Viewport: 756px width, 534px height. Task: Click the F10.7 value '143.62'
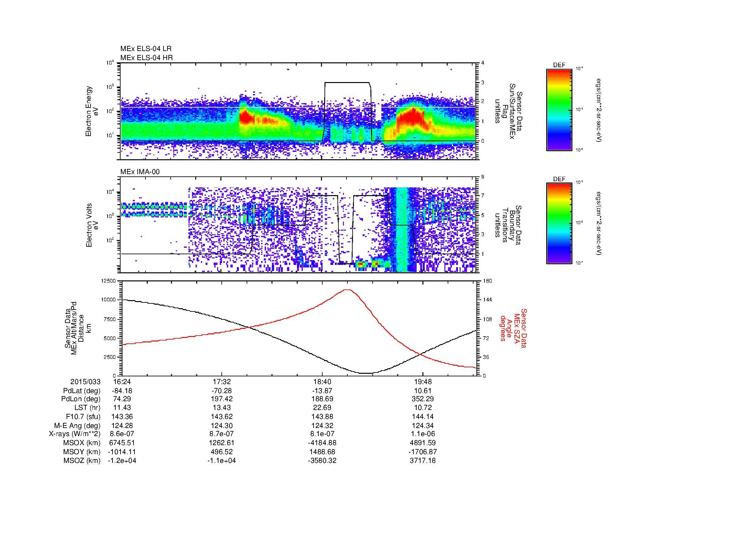tap(222, 416)
